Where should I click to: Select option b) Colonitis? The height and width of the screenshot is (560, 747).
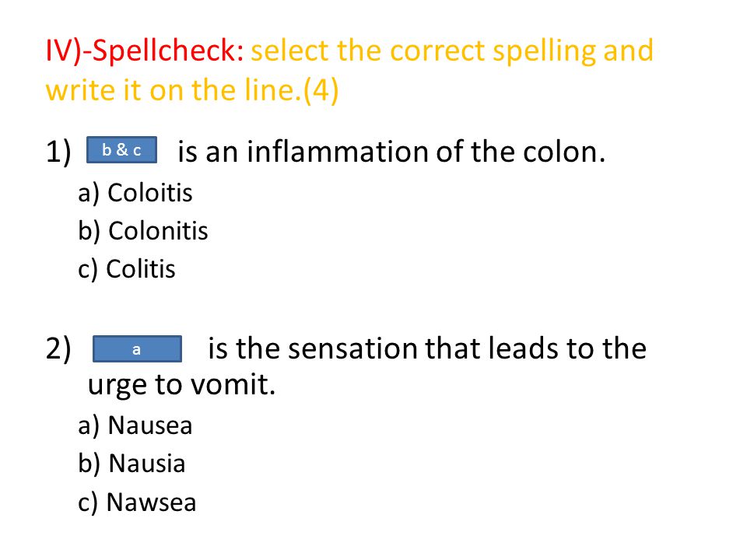click(x=143, y=231)
